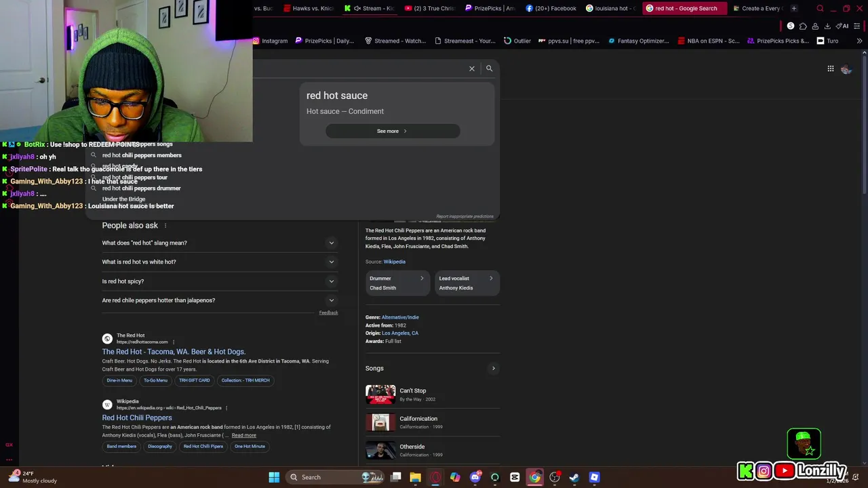868x488 pixels.
Task: Open the Discography sitelink chip
Action: [x=160, y=447]
